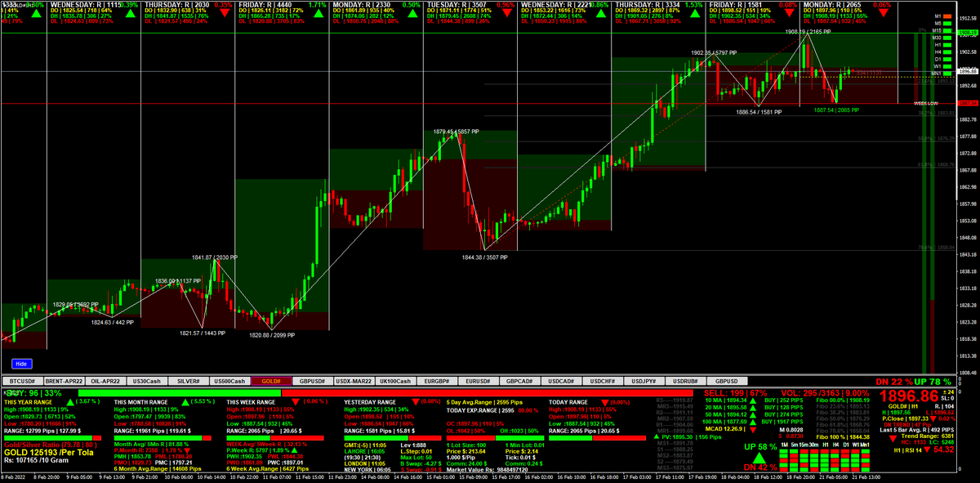Select the highlighted GOLD# symbol
Screen dimensions: 980x483
(271, 381)
